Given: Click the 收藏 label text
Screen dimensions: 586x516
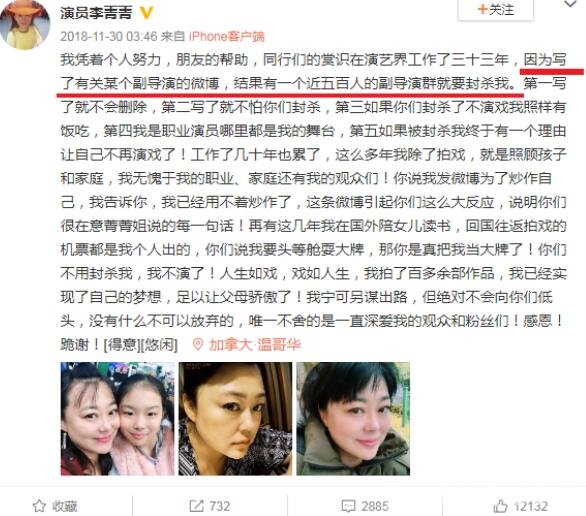Looking at the screenshot, I should tap(65, 506).
